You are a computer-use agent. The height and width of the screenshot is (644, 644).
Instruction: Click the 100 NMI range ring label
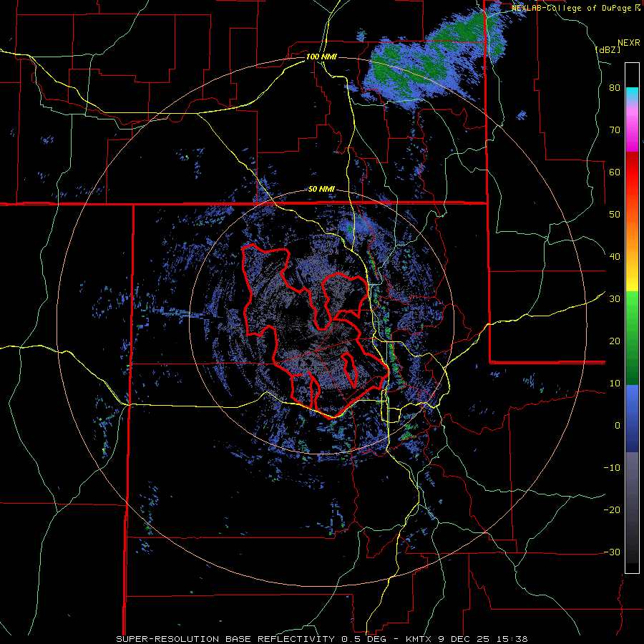321,57
